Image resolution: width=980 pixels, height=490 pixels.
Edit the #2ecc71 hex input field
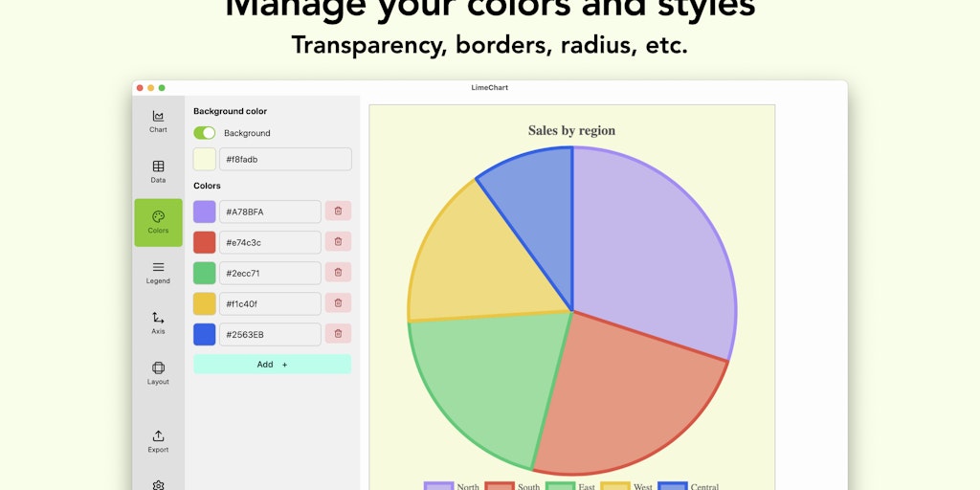270,273
